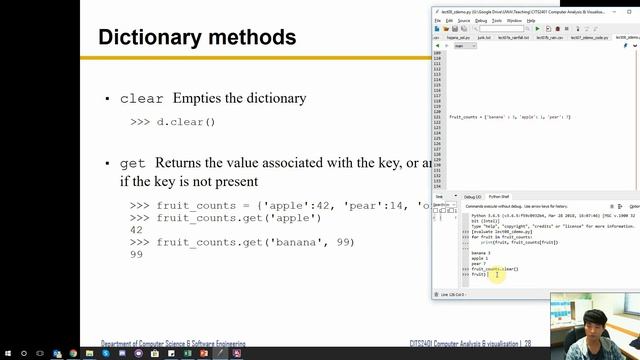Open the Python Shell Options menu
Image resolution: width=640 pixels, height=360 pixels.
pyautogui.click(x=634, y=207)
